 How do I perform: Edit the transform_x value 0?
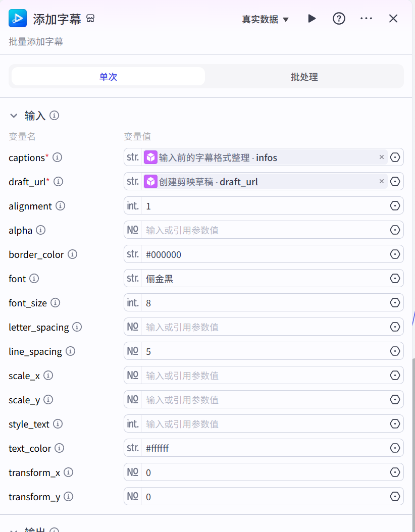coord(265,472)
